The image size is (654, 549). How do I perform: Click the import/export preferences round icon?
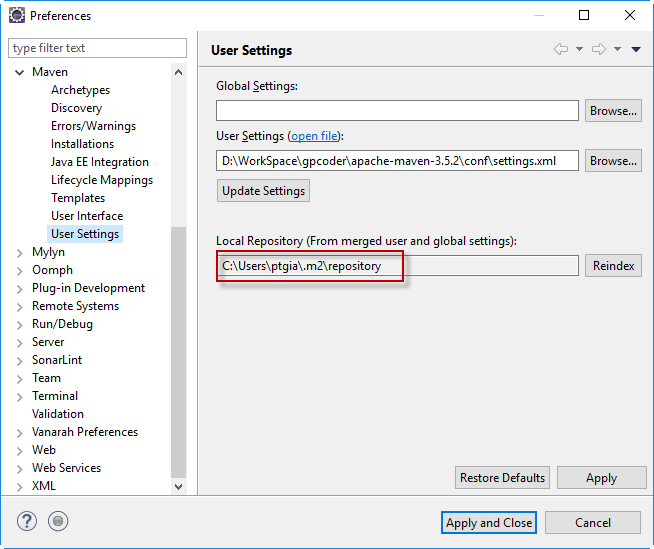click(x=58, y=521)
